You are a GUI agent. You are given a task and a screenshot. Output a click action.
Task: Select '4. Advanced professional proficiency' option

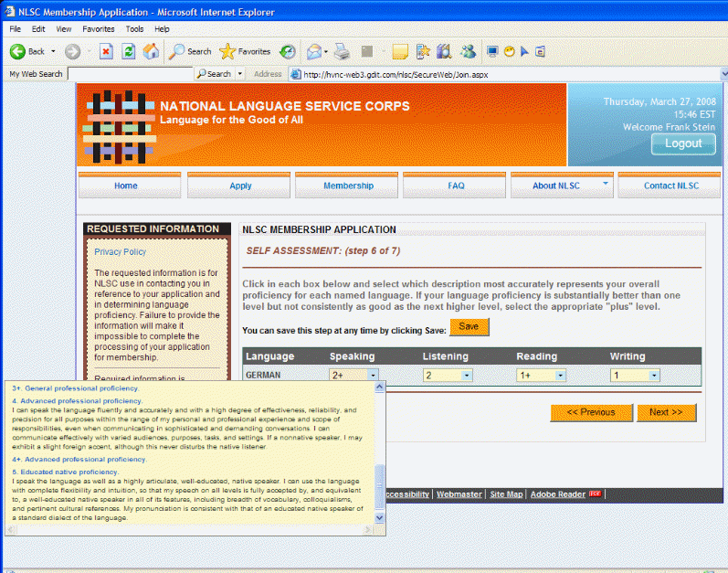coord(77,400)
